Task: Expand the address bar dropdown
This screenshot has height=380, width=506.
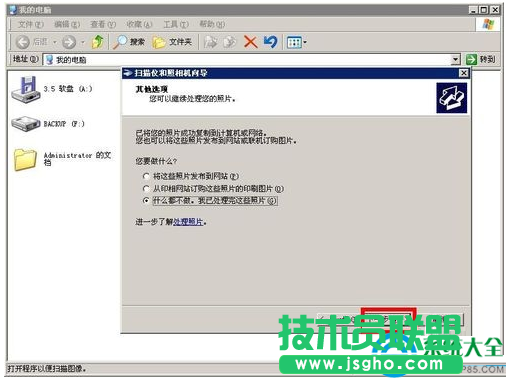Action: pos(455,60)
